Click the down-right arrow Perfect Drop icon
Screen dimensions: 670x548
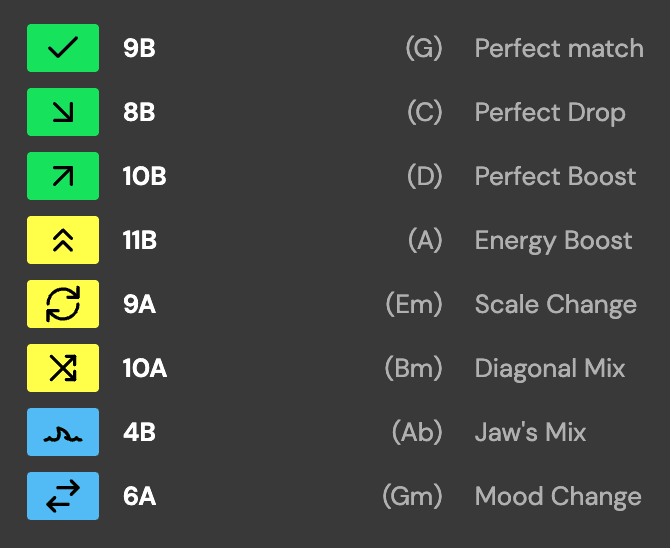pos(63,112)
